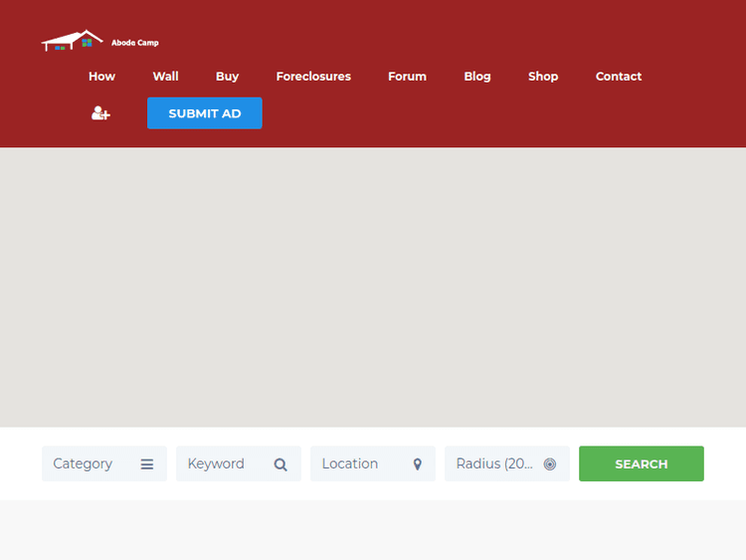The height and width of the screenshot is (560, 746).
Task: Select Buy in the navigation bar
Action: point(227,77)
